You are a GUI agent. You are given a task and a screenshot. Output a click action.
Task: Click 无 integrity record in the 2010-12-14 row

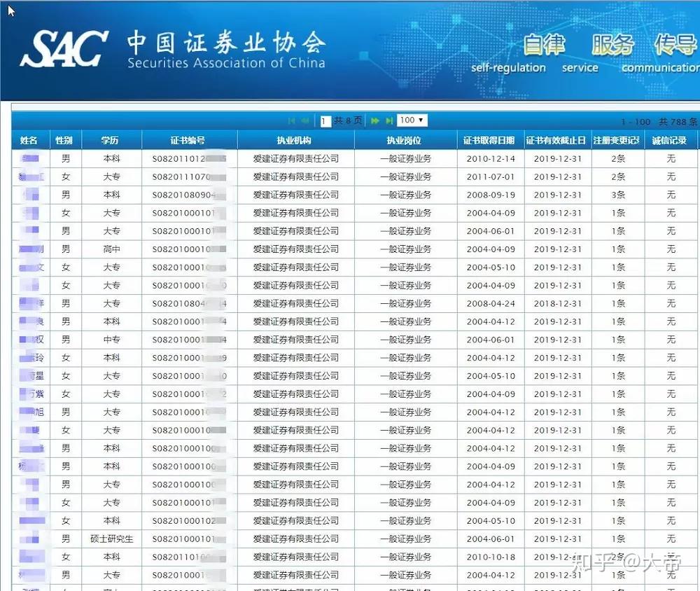click(x=671, y=158)
